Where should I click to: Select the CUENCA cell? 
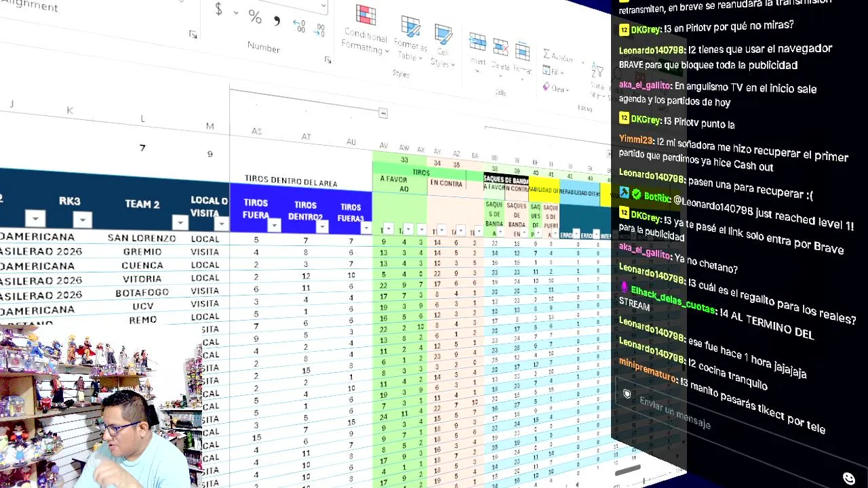[x=142, y=265]
